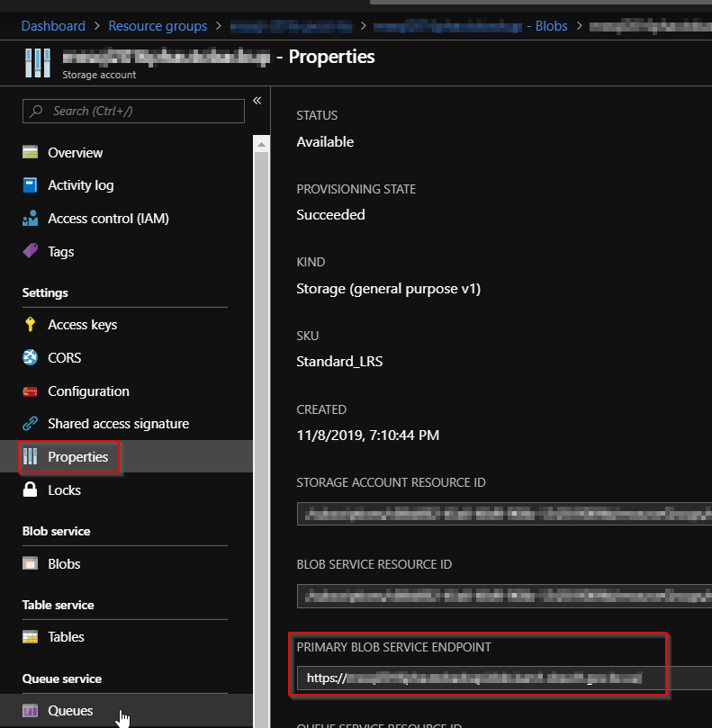Click the Activity log icon

point(31,184)
